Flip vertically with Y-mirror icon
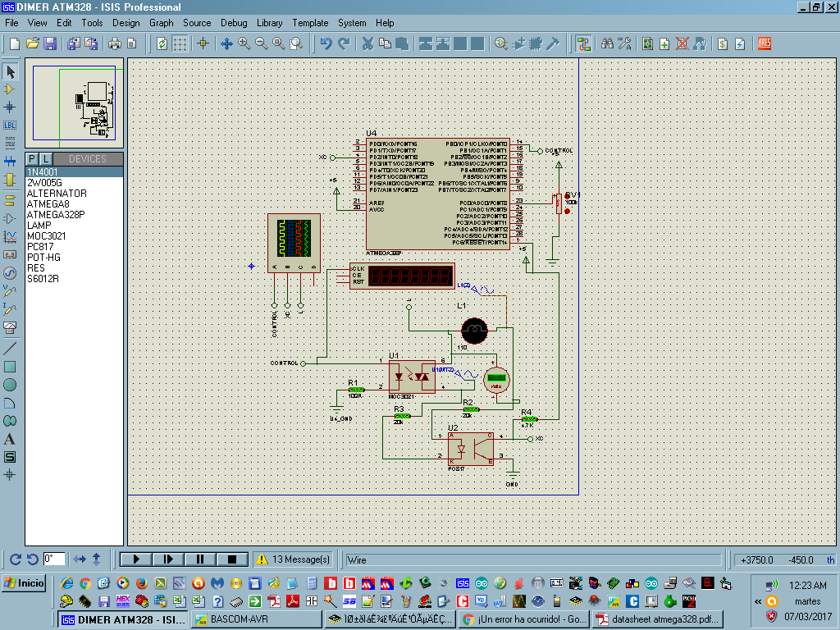This screenshot has height=630, width=840. (x=97, y=559)
